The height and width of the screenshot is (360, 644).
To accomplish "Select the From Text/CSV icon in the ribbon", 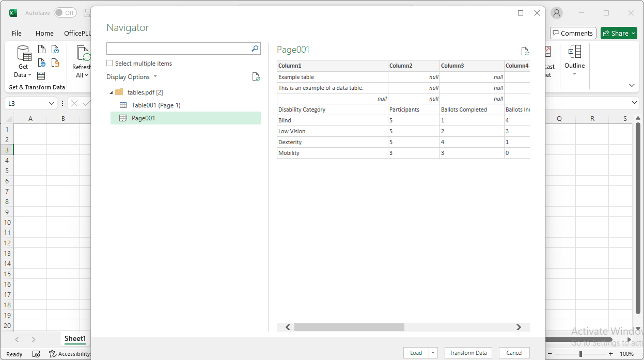I will pyautogui.click(x=42, y=49).
